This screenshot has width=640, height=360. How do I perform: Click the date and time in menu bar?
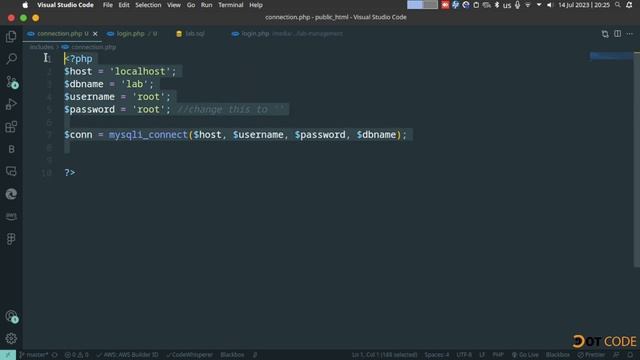click(x=584, y=5)
